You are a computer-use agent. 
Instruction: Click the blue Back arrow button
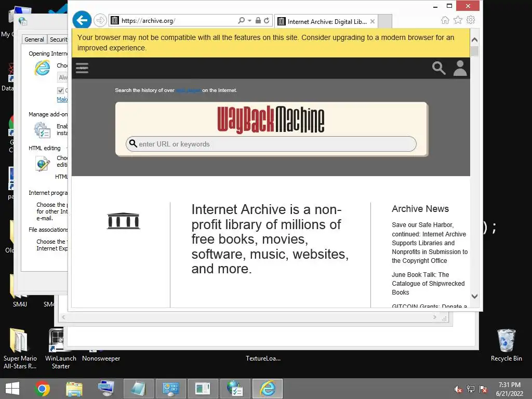click(x=82, y=20)
